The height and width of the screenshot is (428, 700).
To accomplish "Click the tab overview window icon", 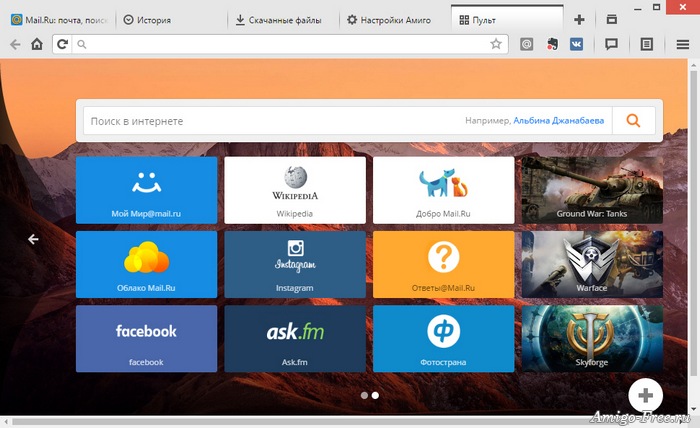I will (612, 19).
